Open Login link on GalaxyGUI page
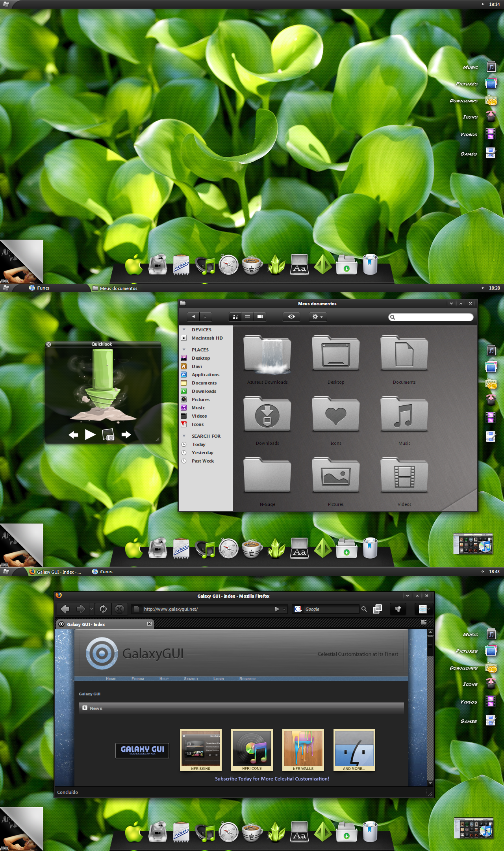The height and width of the screenshot is (851, 504). point(219,679)
